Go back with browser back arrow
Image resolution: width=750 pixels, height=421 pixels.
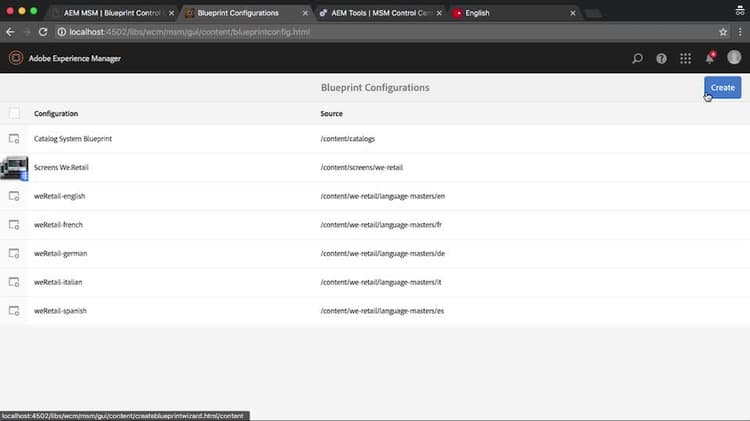(x=11, y=32)
